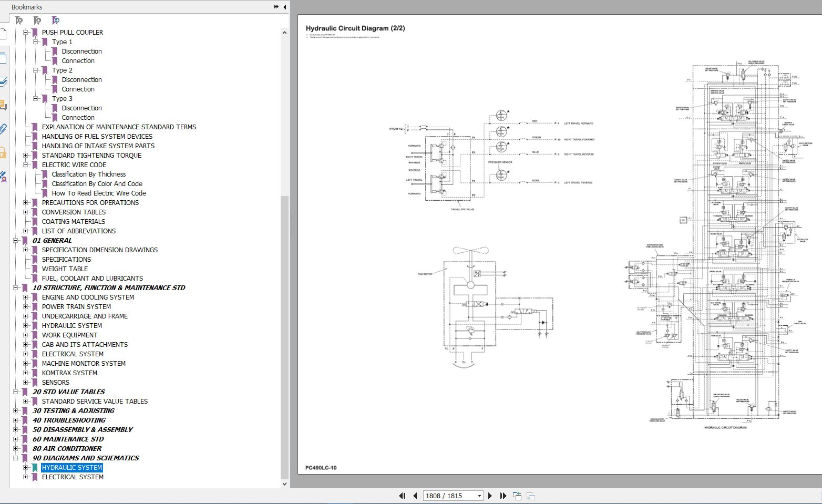
Task: Open the KOMTRAX SYSTEM bookmark
Action: [69, 373]
